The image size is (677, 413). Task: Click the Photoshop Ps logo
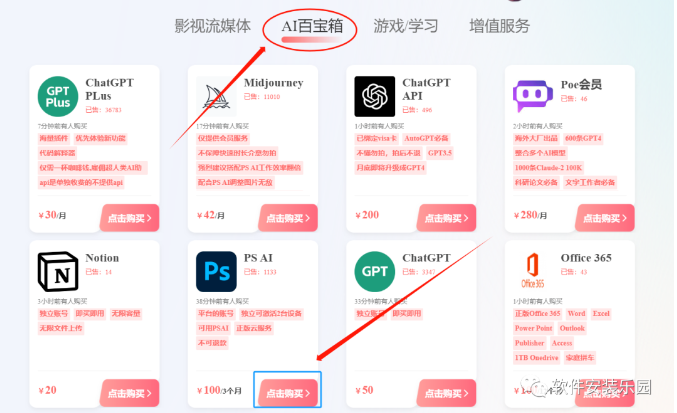pos(216,272)
